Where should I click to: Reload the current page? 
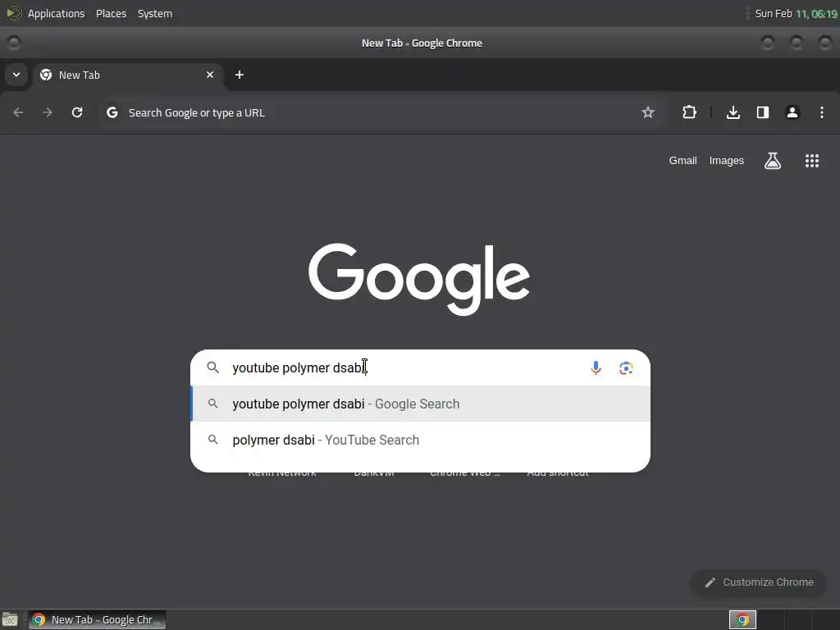[x=77, y=112]
